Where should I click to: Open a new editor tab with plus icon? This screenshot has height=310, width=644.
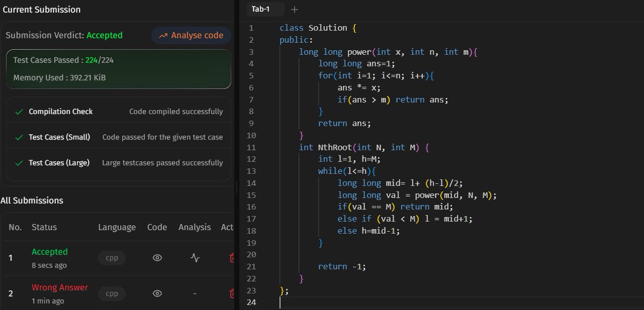(294, 9)
